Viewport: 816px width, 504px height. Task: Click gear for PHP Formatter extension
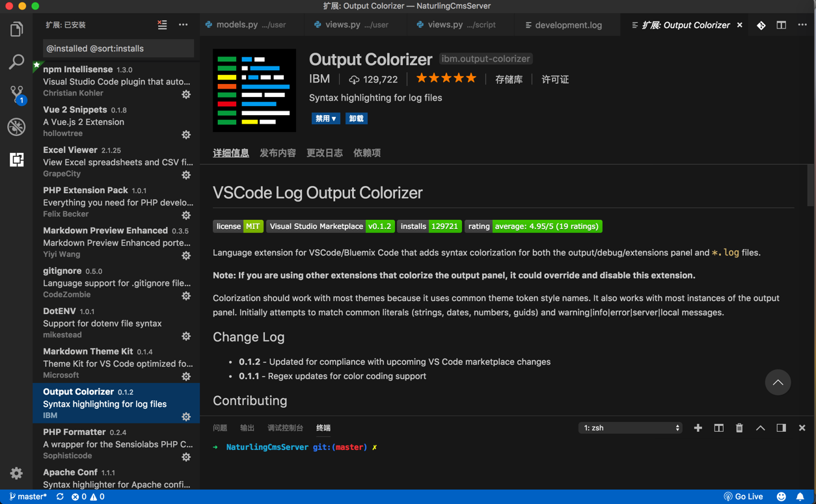tap(186, 457)
